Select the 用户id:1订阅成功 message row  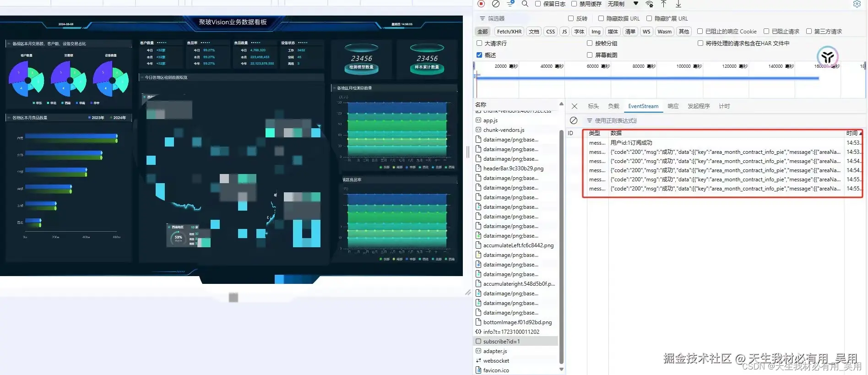tap(715, 143)
